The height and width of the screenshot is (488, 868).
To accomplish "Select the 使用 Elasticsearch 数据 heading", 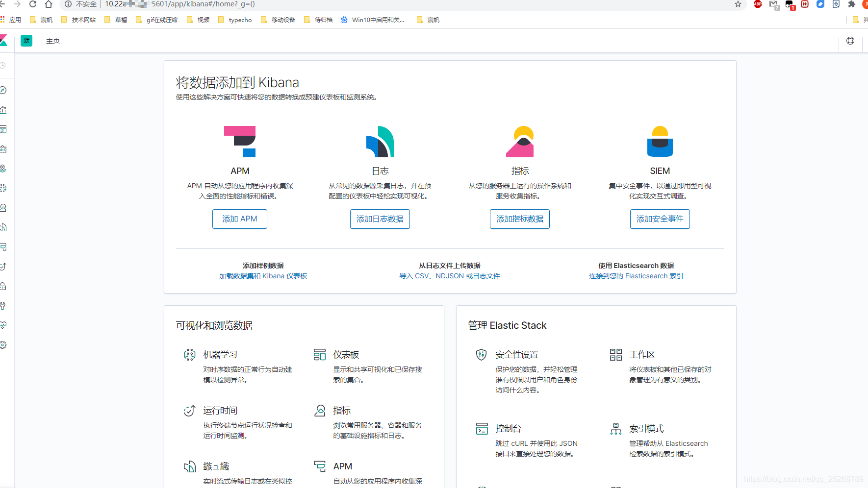I will tap(636, 266).
